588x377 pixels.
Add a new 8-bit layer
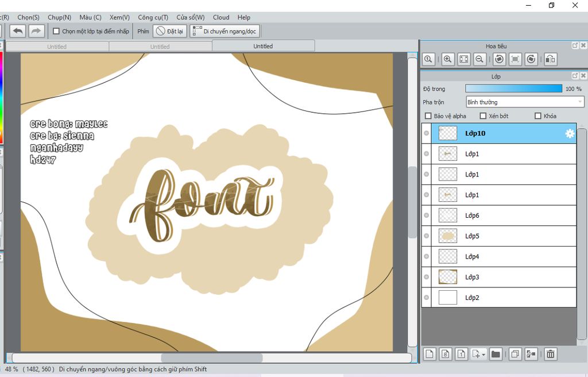(x=446, y=354)
